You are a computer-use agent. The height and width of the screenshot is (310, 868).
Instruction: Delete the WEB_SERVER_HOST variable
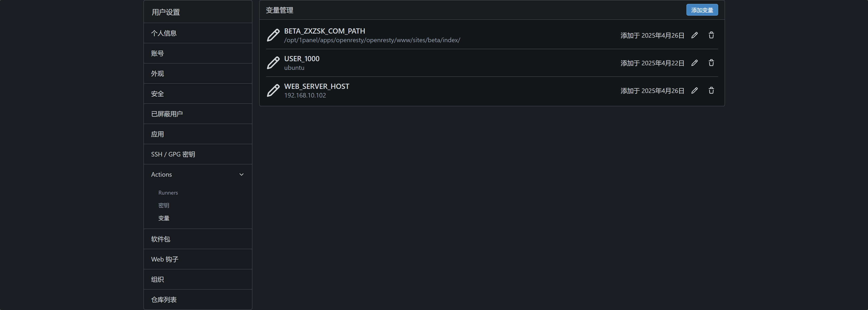pos(711,90)
